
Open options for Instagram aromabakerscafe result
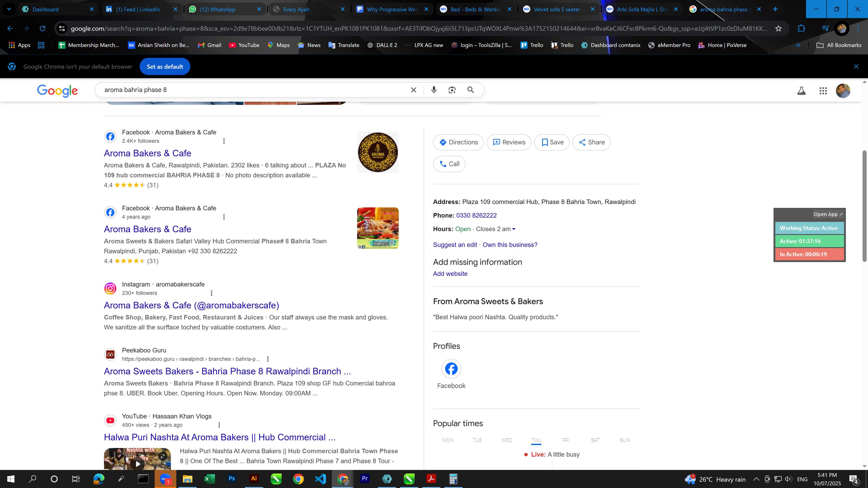click(211, 293)
